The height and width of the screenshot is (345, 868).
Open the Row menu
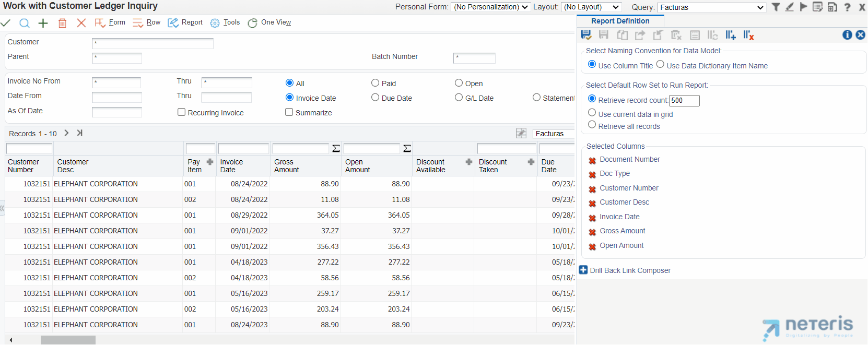pyautogui.click(x=147, y=22)
